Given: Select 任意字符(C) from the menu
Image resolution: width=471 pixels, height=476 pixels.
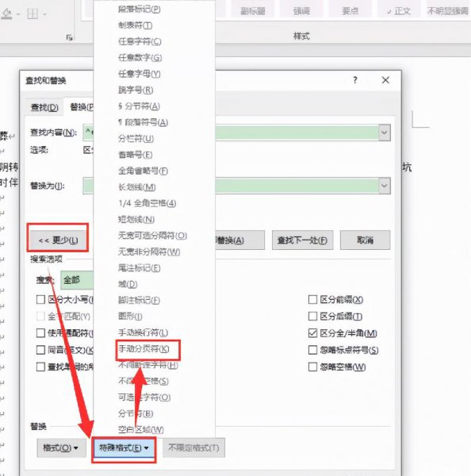Looking at the screenshot, I should point(140,41).
